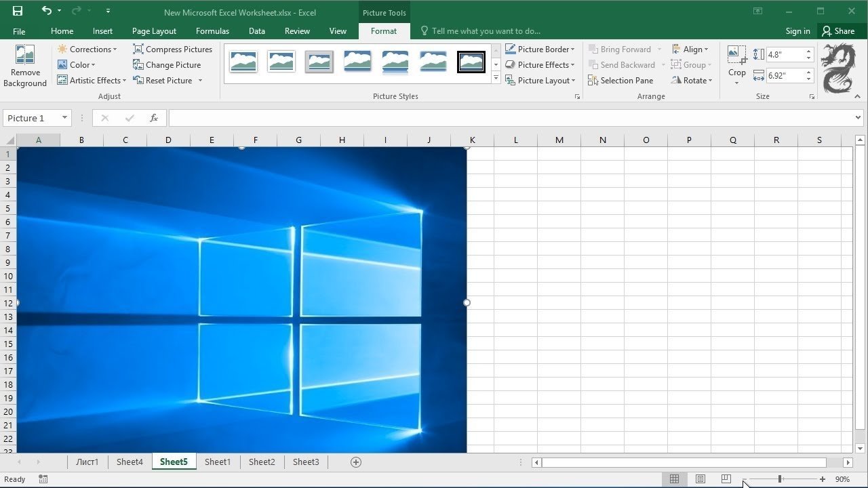868x488 pixels.
Task: Click the picture height input field
Action: 785,55
